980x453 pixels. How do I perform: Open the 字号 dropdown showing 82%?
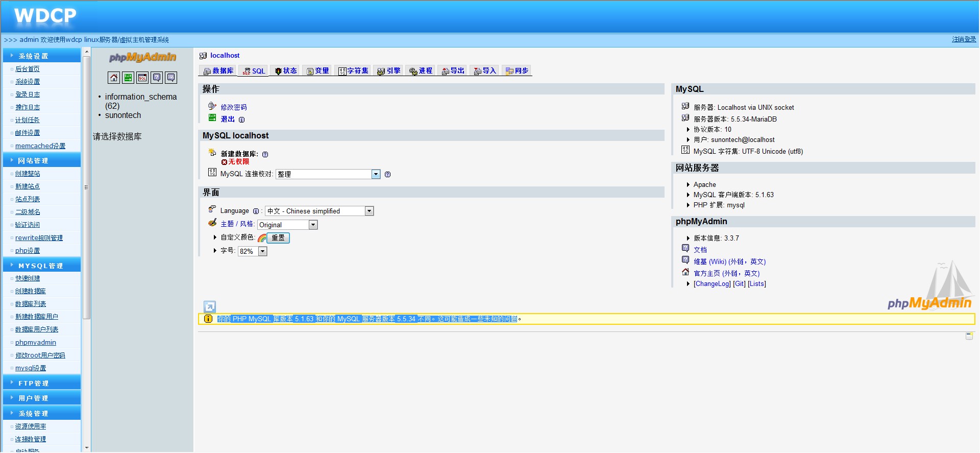click(x=253, y=251)
